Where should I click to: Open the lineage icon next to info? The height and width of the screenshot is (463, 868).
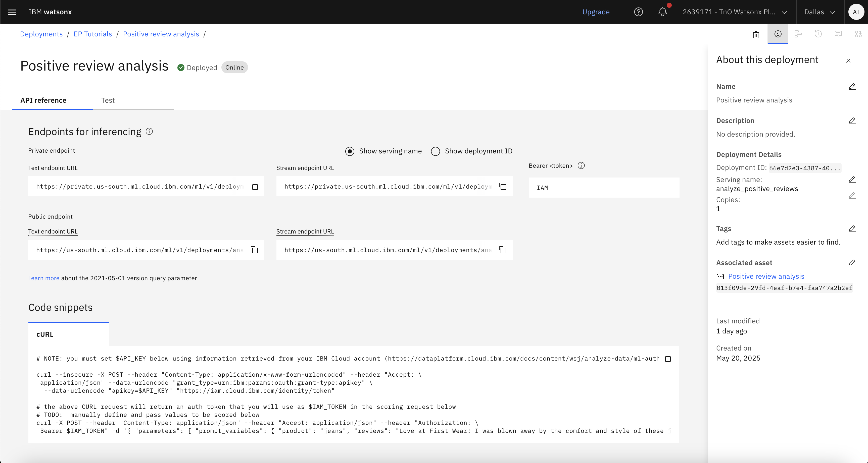[798, 34]
